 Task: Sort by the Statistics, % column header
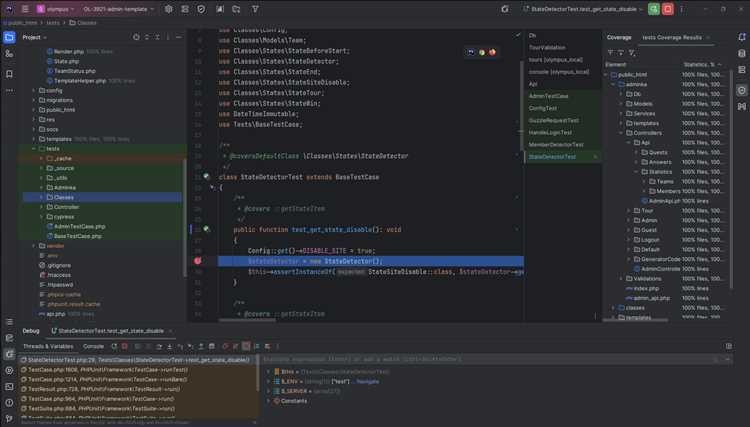click(x=702, y=64)
